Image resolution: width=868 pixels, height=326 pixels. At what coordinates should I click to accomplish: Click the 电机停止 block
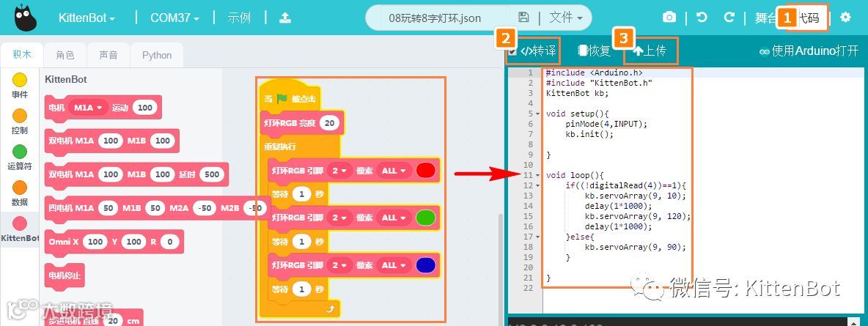65,275
